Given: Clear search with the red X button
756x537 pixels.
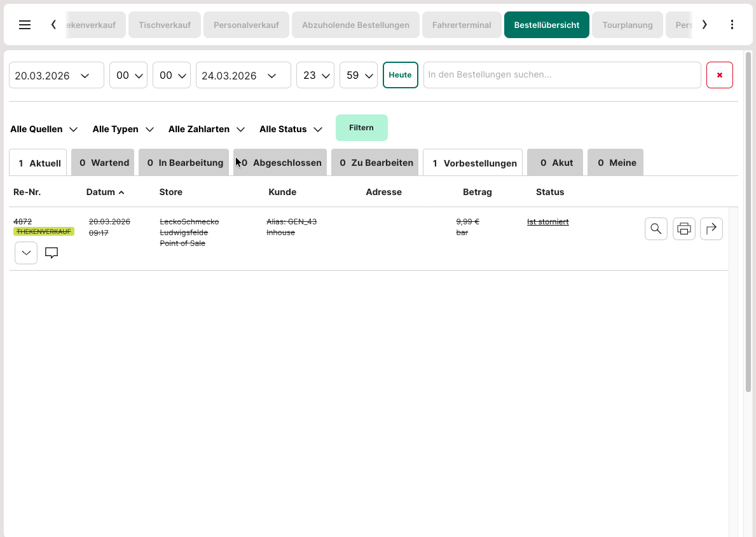Looking at the screenshot, I should pos(719,75).
